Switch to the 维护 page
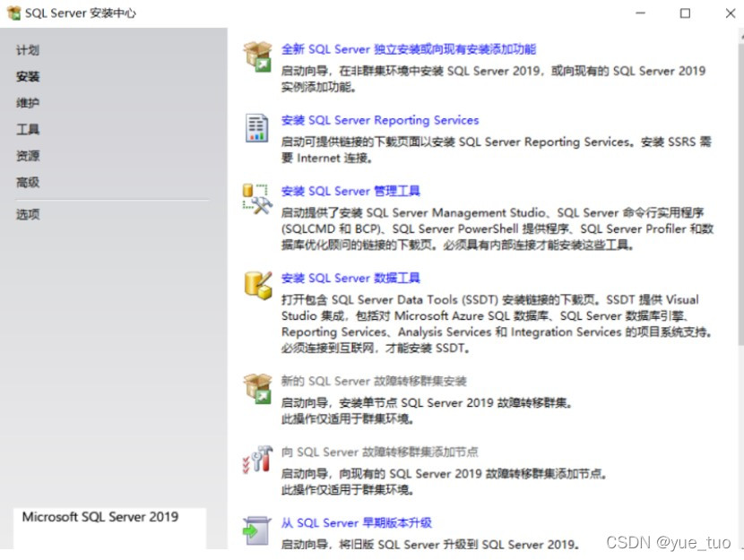The height and width of the screenshot is (560, 744). pyautogui.click(x=28, y=103)
